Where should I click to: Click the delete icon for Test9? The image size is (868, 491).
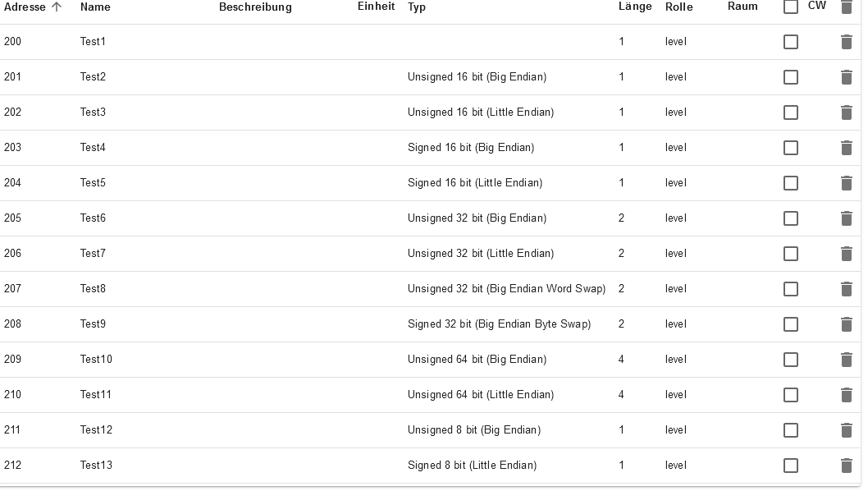pyautogui.click(x=847, y=324)
